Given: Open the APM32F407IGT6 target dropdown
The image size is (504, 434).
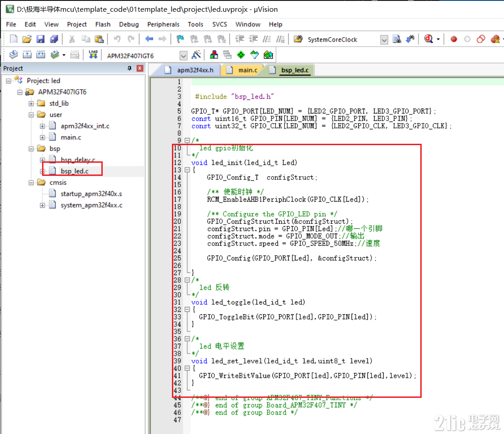Looking at the screenshot, I should [183, 56].
